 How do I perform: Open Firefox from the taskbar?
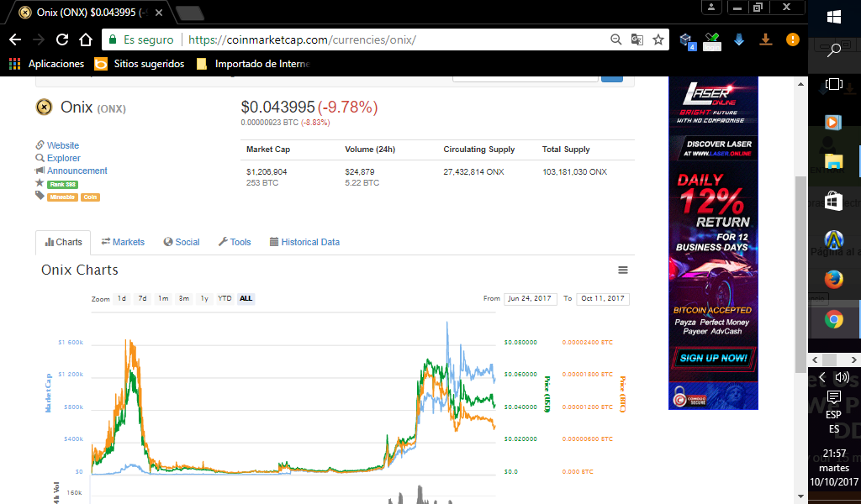point(834,279)
